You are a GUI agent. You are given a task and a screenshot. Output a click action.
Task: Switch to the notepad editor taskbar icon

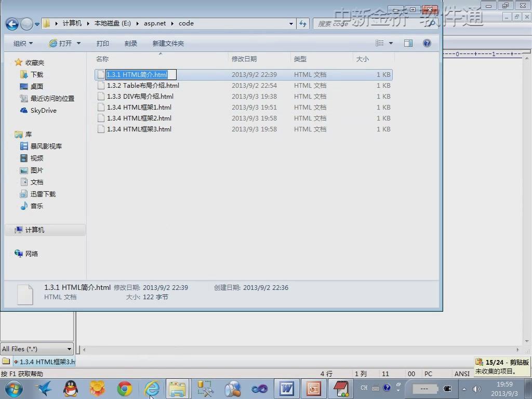pos(341,389)
